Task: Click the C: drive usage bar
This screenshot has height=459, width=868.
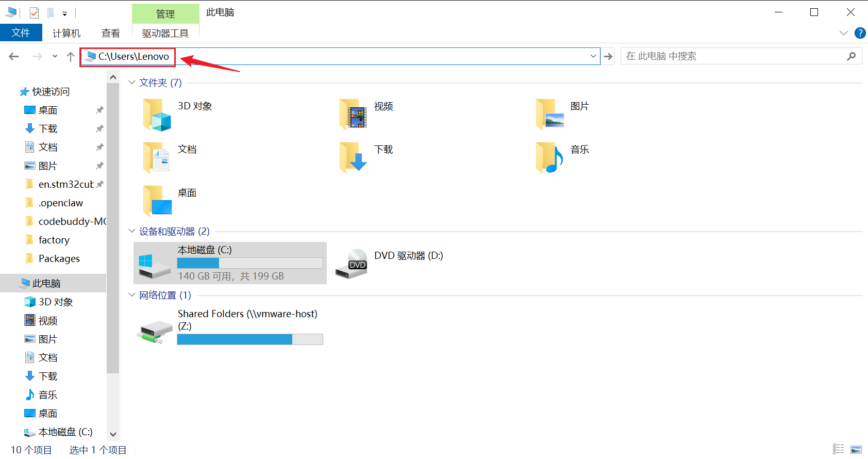Action: click(x=250, y=263)
